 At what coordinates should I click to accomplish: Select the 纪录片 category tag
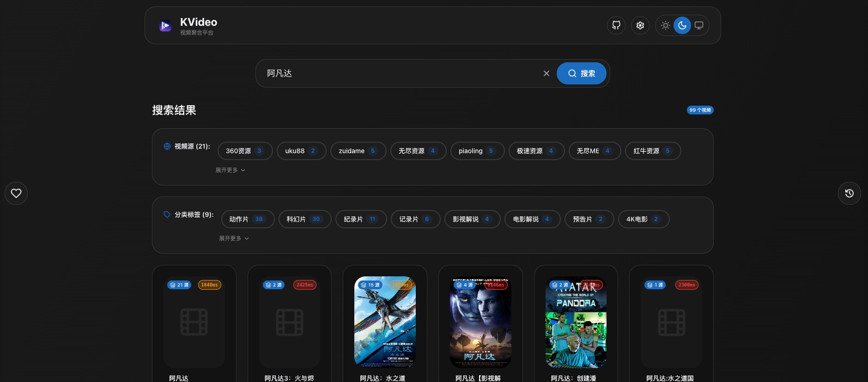point(361,219)
